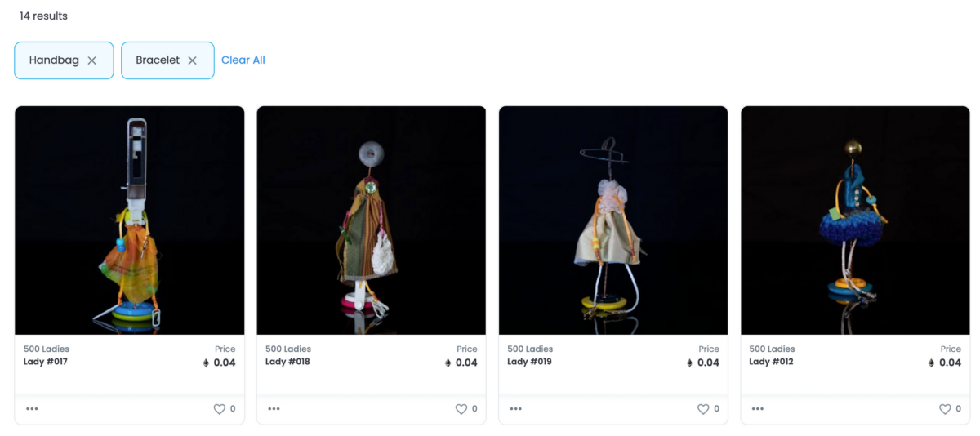Click Clear All filters link
The height and width of the screenshot is (436, 980).
point(243,60)
